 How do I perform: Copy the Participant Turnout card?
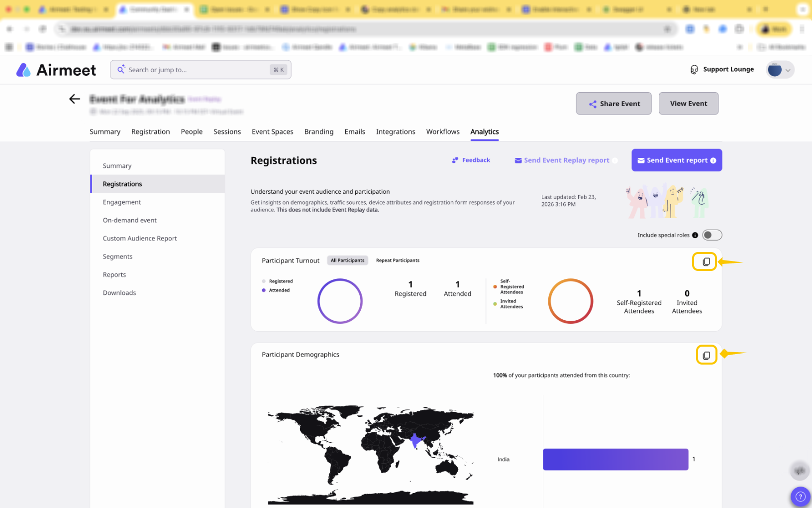click(x=706, y=261)
